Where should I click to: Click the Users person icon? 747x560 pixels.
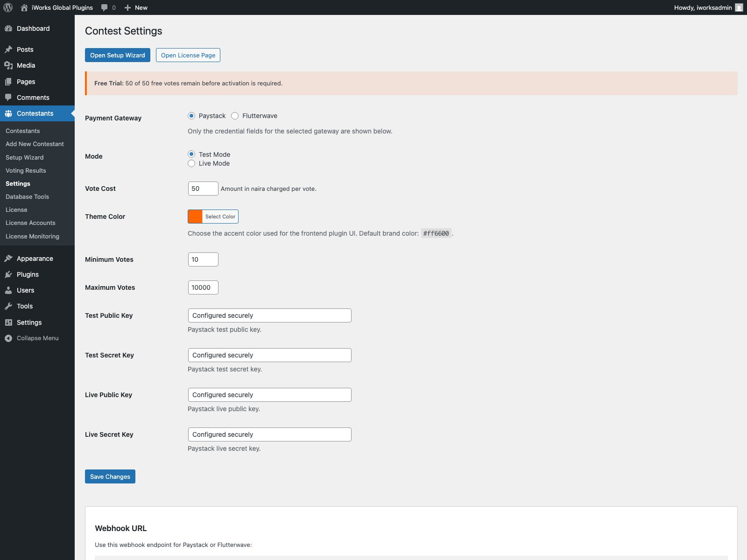[8, 290]
